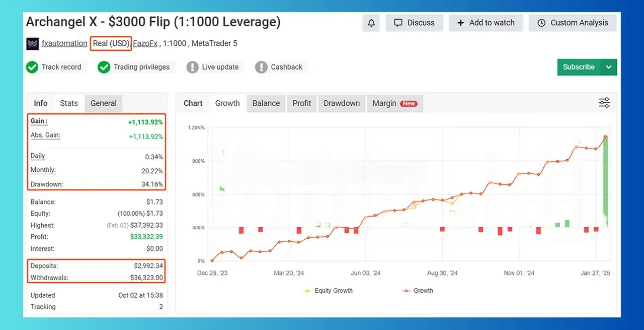Select the Info tab
The width and height of the screenshot is (644, 330).
point(41,103)
